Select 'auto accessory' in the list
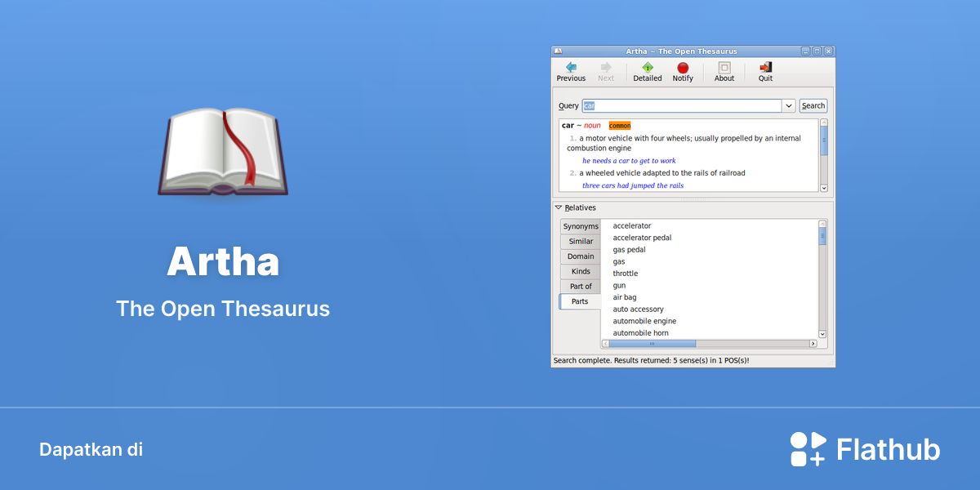 pyautogui.click(x=639, y=310)
